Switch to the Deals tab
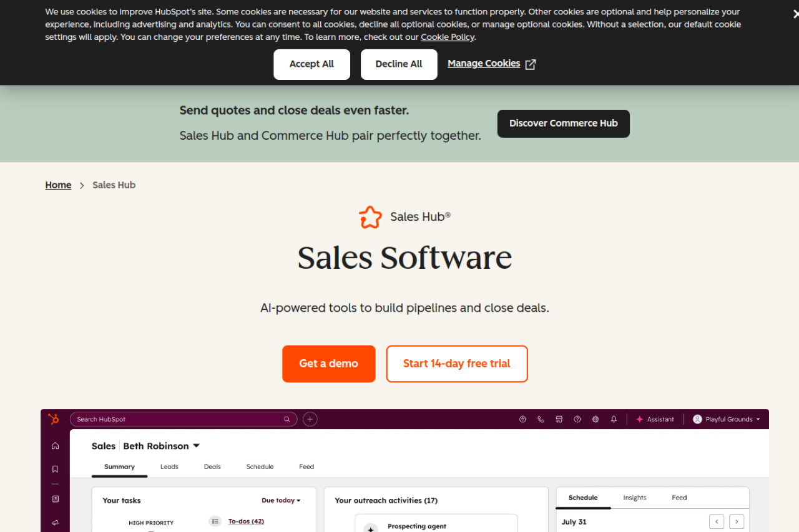The width and height of the screenshot is (799, 532). coord(212,467)
